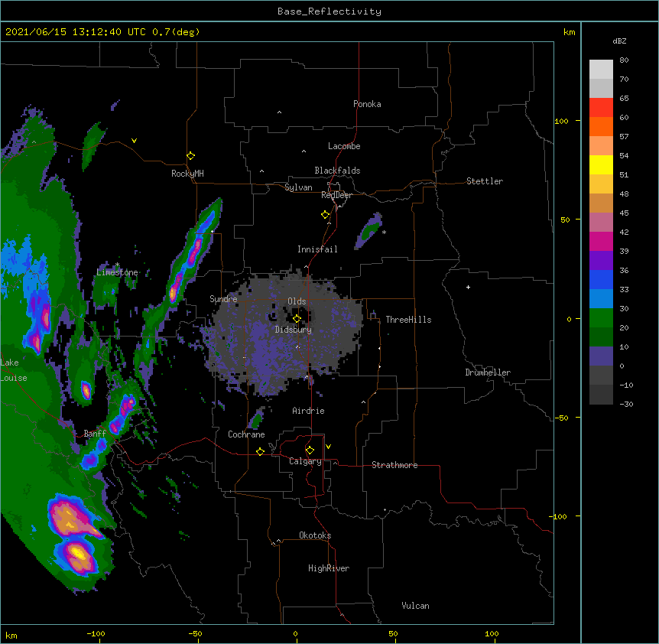
Task: Click the Sundre town label
Action: [223, 299]
